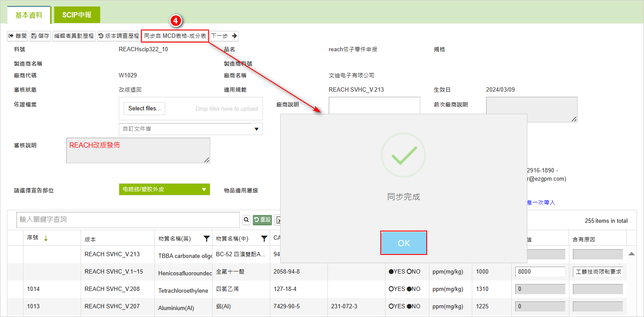Open filter for 物質名稱(中) column
The width and height of the screenshot is (644, 317).
point(264,238)
